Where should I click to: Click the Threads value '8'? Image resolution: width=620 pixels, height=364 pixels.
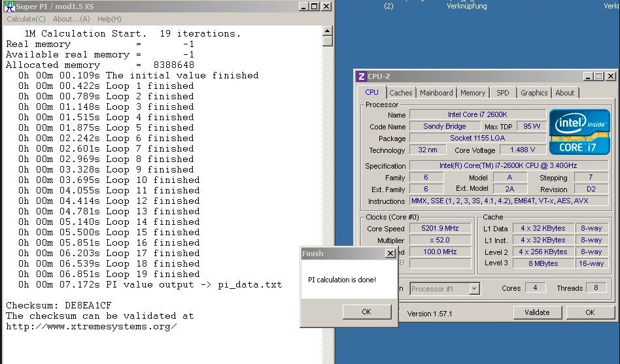coord(596,288)
